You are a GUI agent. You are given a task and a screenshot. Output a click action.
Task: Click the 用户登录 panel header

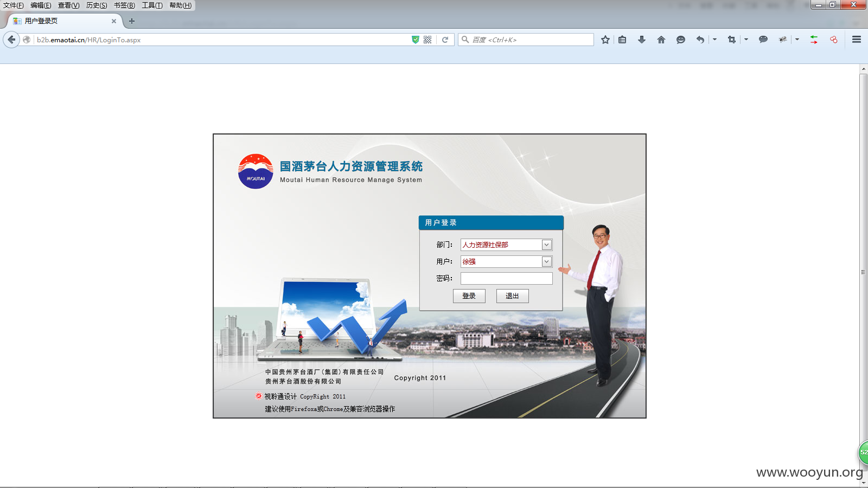(491, 223)
